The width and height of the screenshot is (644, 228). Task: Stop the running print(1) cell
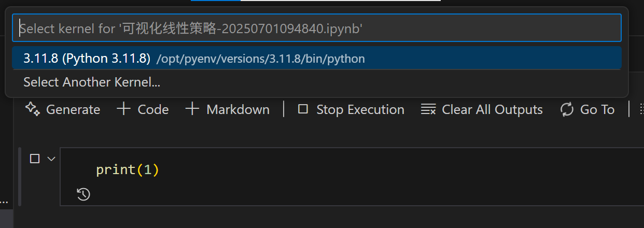pyautogui.click(x=35, y=159)
